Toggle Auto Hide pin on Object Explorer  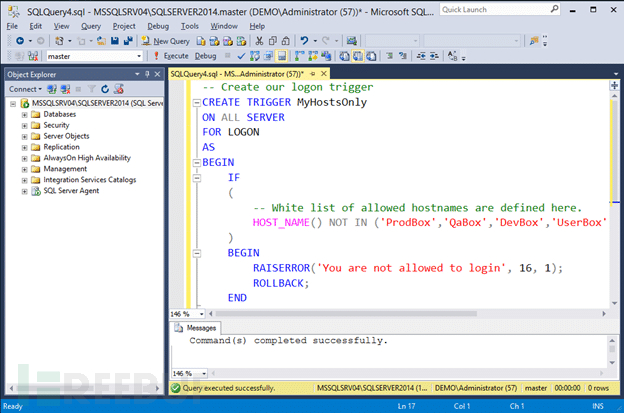(x=147, y=74)
